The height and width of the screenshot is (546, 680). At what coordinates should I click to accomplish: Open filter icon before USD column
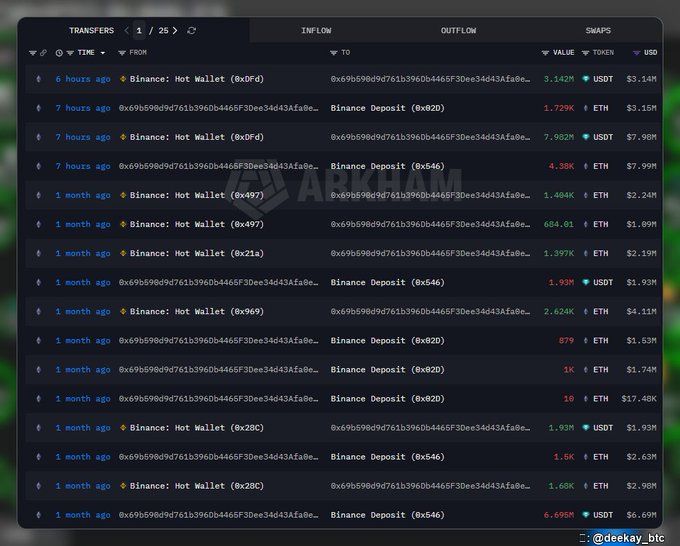pos(636,53)
